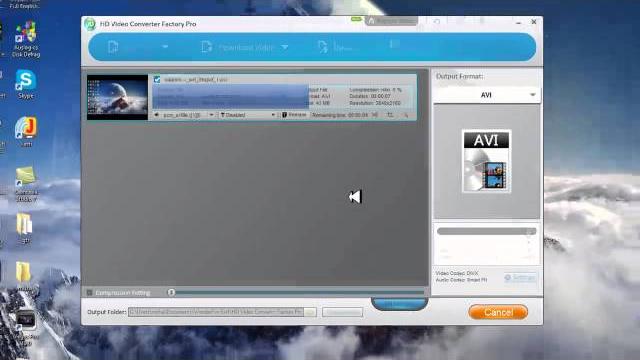This screenshot has height=360, width=640.
Task: Click the effects icon at file row end
Action: click(x=406, y=116)
